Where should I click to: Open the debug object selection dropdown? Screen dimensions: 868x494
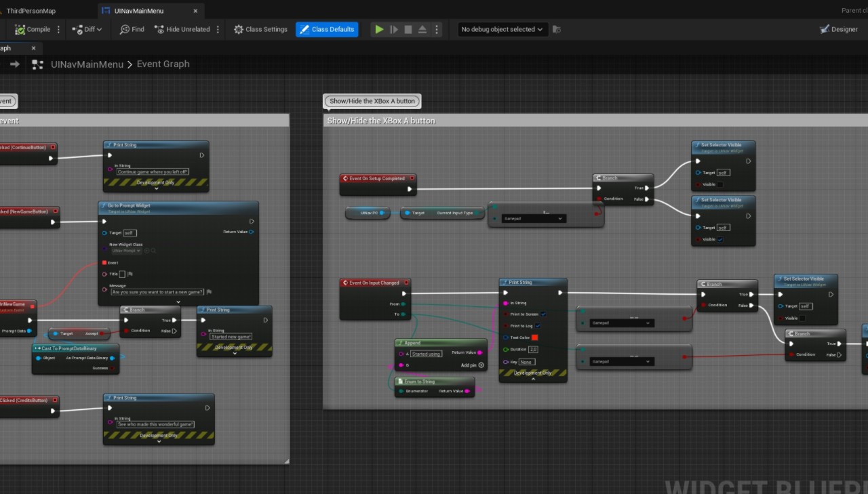[x=502, y=29]
